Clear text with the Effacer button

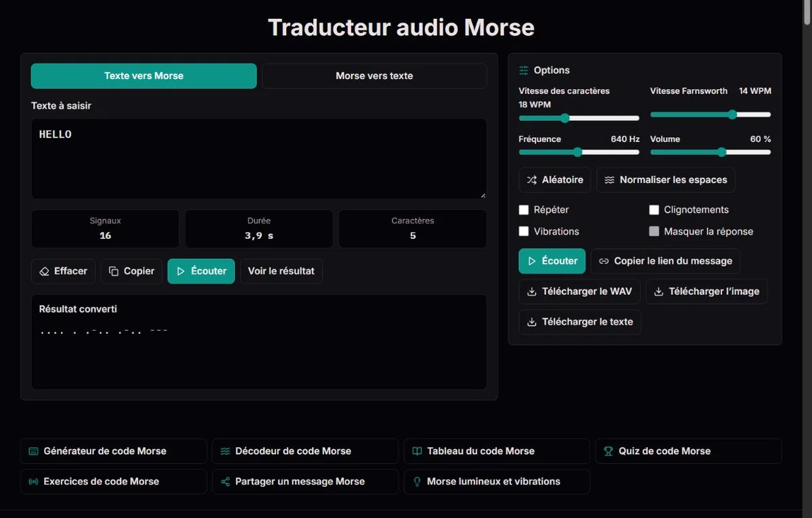(x=64, y=271)
